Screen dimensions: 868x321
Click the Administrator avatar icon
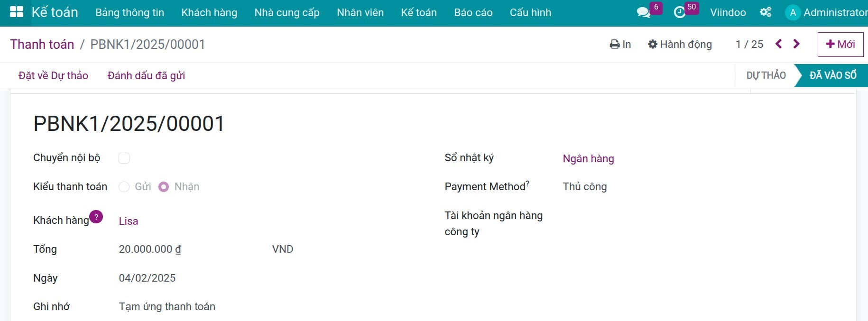793,13
